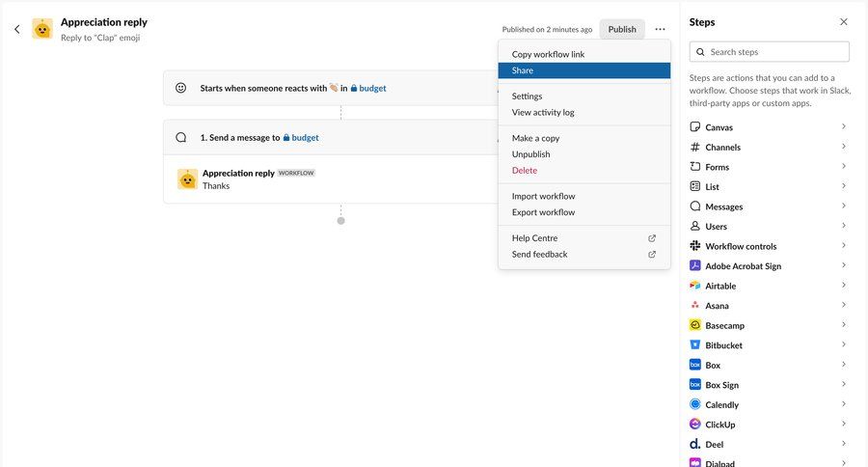Expand the Airtable steps chevron
This screenshot has height=467, width=868.
tap(844, 286)
